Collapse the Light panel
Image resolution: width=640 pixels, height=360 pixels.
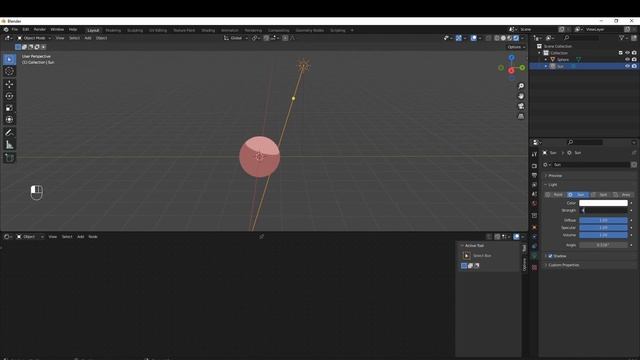553,185
